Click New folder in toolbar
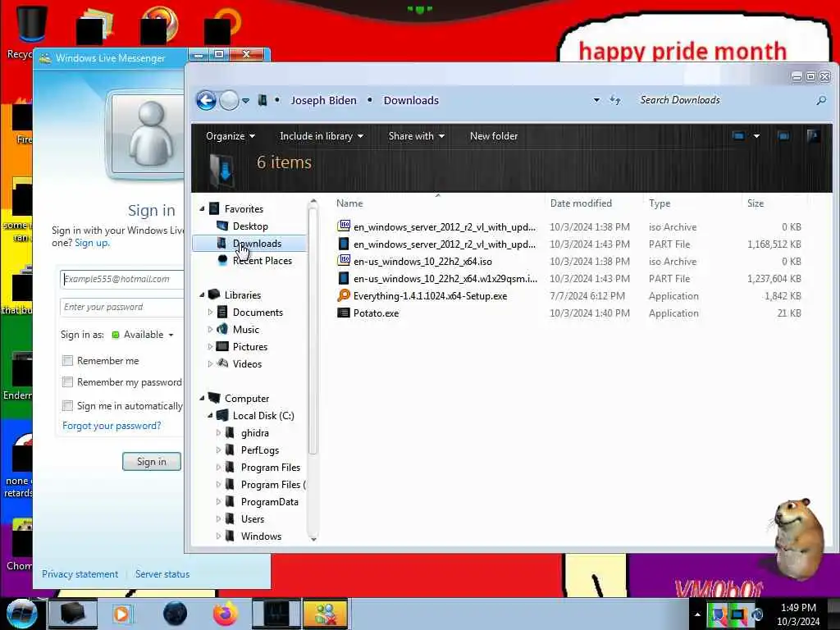The height and width of the screenshot is (630, 840). 493,136
